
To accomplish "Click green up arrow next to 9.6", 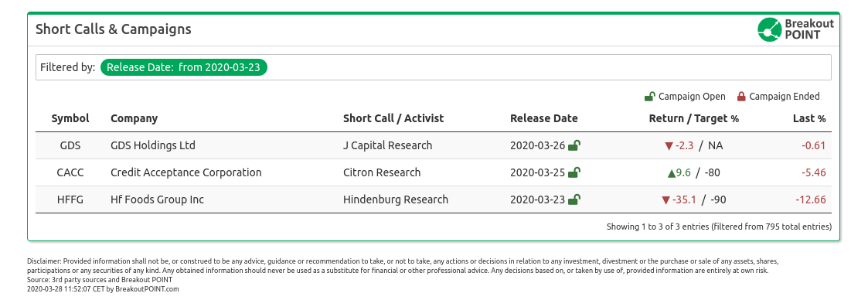I will (x=672, y=172).
